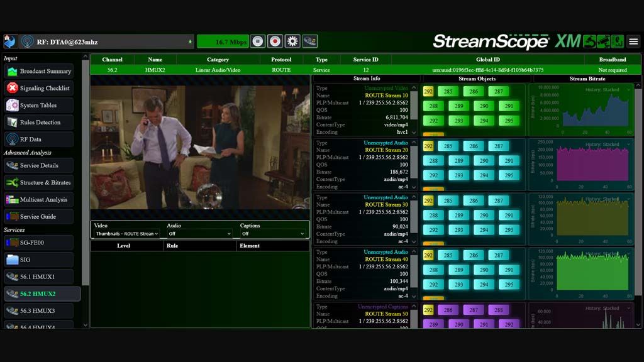Click green object 285 in ROUTE Stream 10
Image resolution: width=644 pixels, height=362 pixels.
[x=448, y=92]
